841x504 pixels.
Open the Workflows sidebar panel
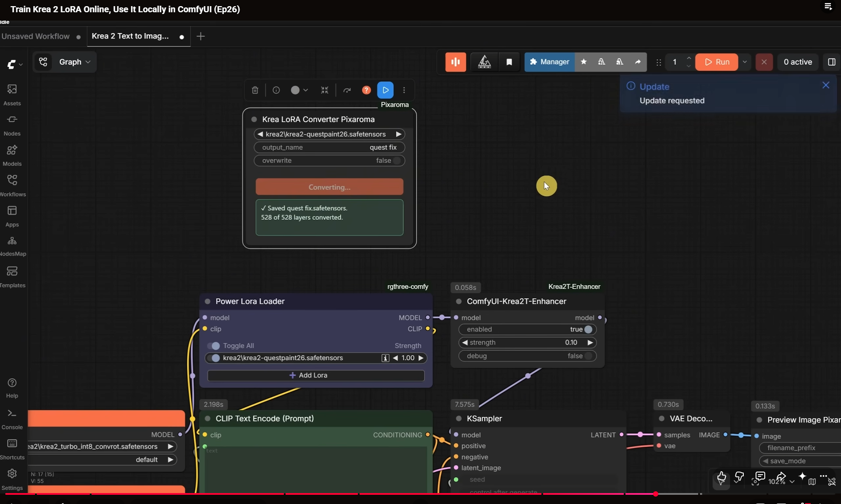point(12,186)
